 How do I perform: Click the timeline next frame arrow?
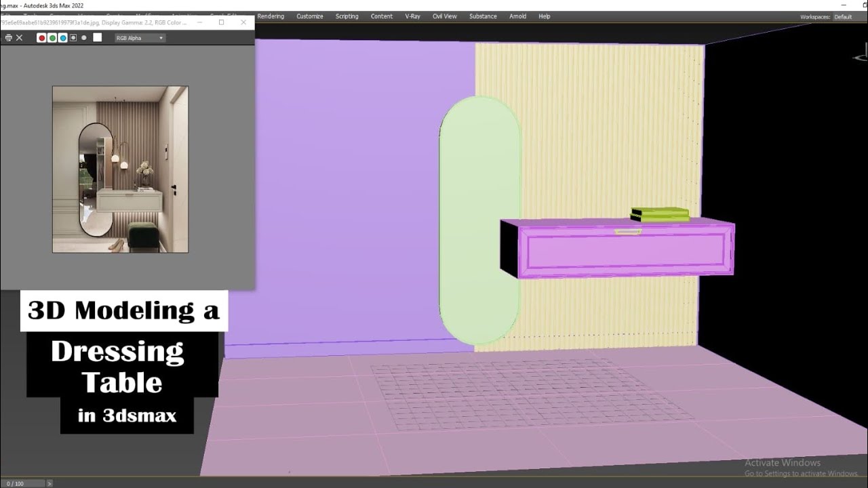pyautogui.click(x=50, y=483)
